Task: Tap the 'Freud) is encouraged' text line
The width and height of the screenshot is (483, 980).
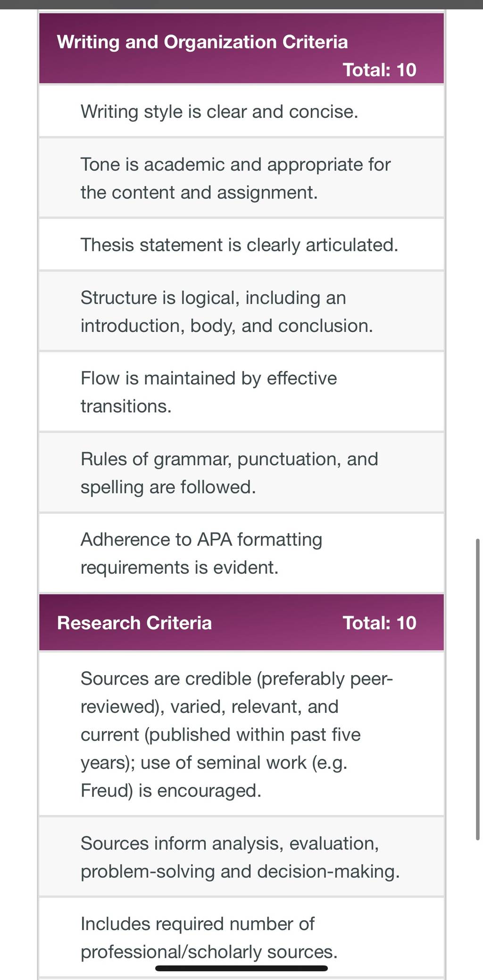Action: click(x=171, y=791)
